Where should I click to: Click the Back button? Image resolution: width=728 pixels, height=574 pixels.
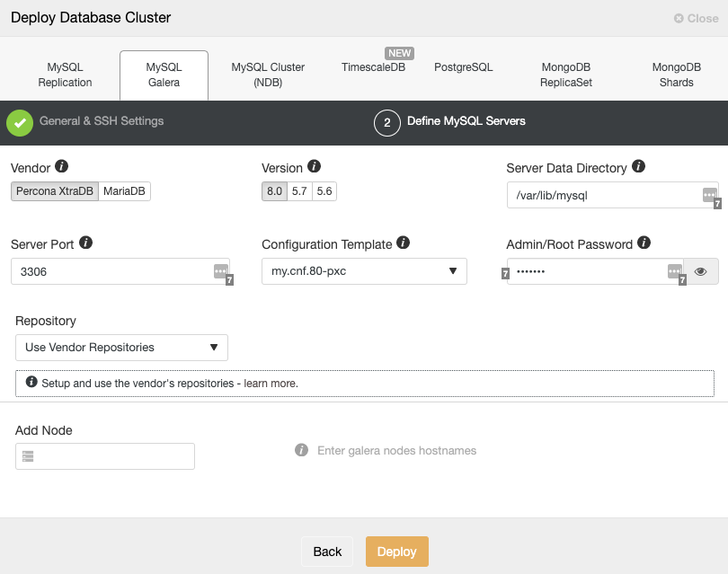(x=327, y=552)
